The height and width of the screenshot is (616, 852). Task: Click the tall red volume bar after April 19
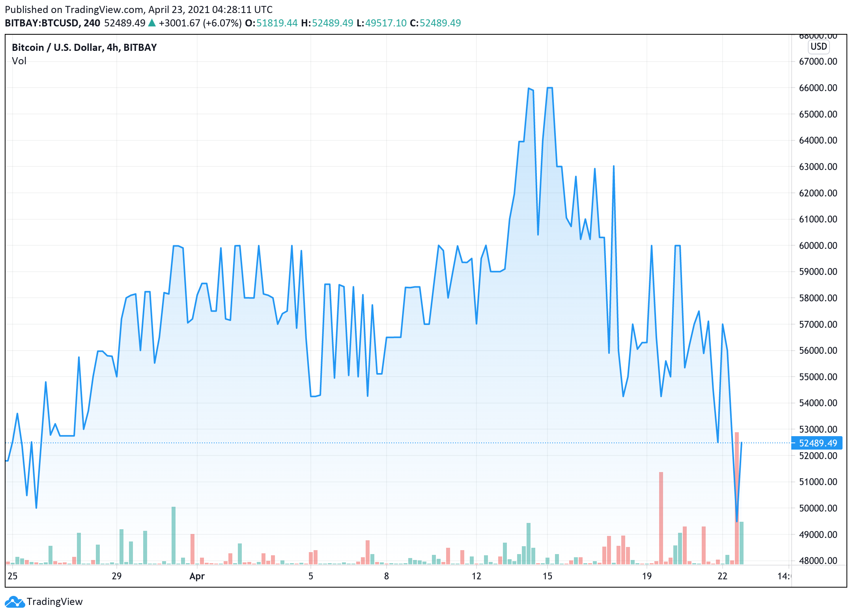[661, 518]
